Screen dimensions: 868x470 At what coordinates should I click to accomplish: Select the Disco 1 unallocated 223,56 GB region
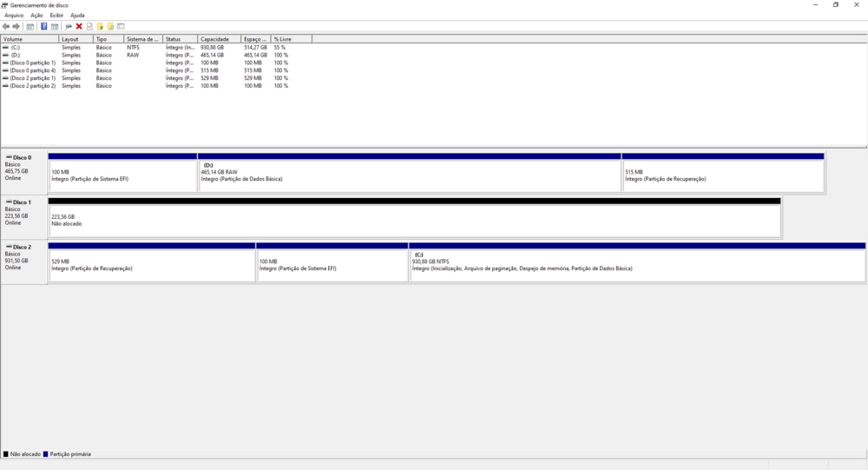coord(414,221)
